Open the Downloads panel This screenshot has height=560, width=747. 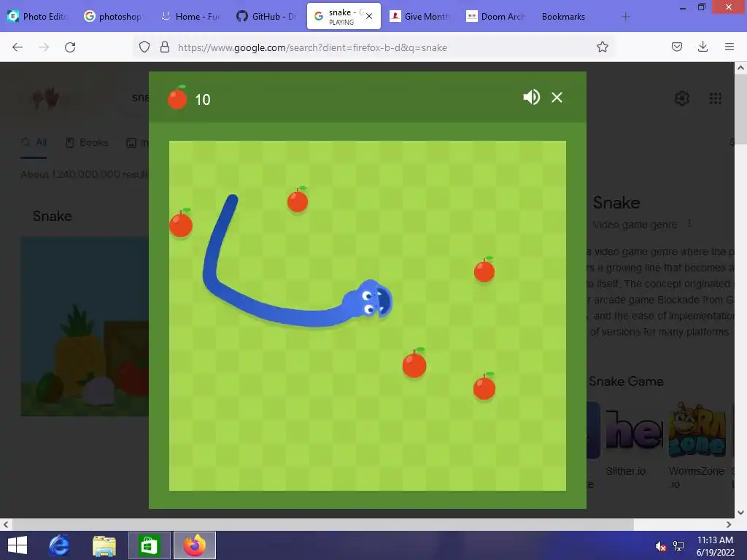[703, 47]
